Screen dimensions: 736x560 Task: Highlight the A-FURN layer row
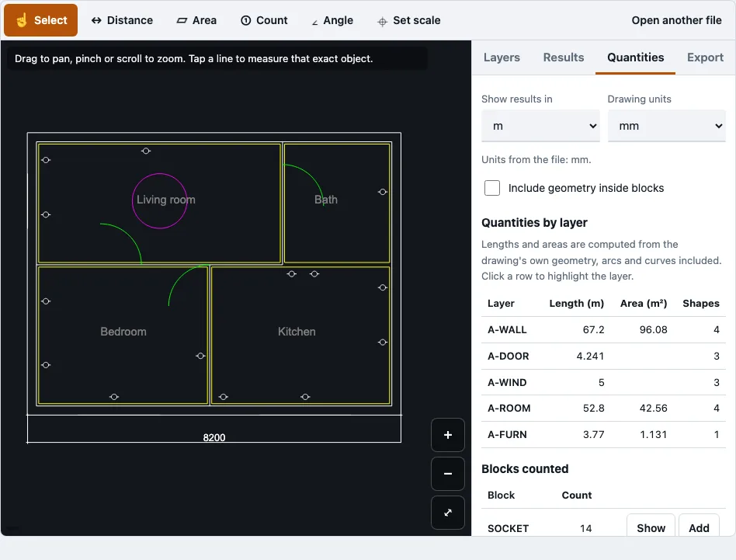coord(603,434)
